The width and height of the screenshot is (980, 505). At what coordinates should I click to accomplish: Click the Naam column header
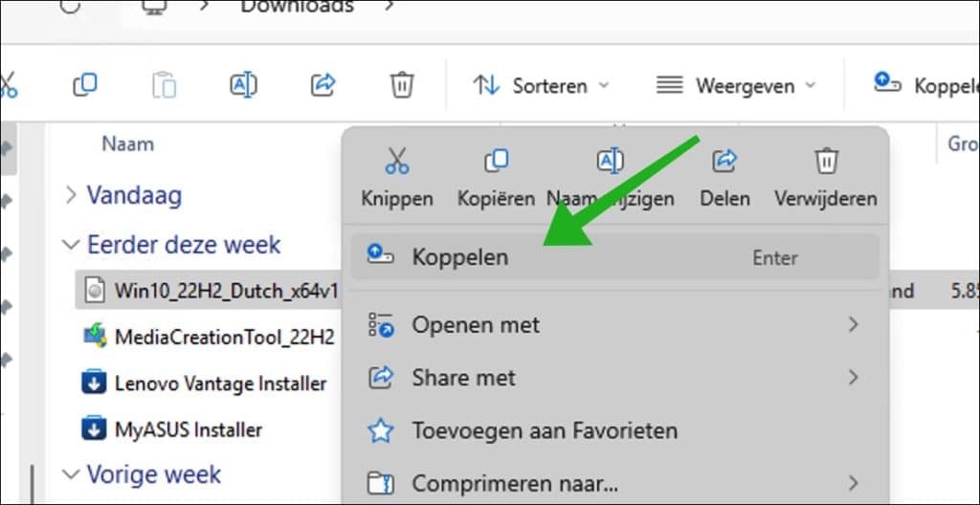(x=127, y=143)
